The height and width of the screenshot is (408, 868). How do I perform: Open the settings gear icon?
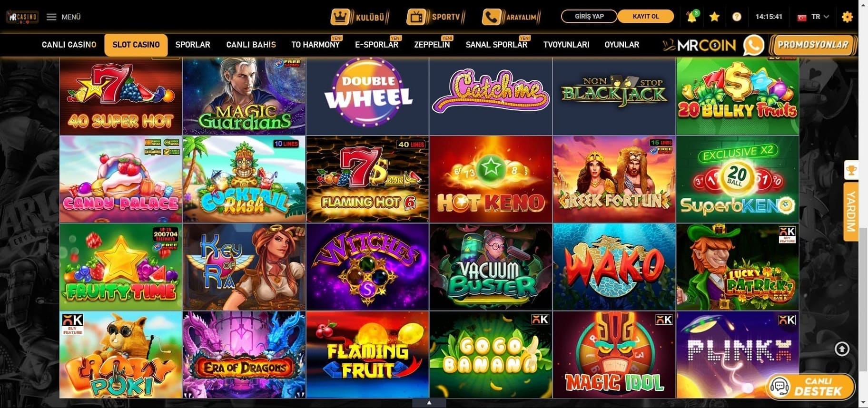847,17
